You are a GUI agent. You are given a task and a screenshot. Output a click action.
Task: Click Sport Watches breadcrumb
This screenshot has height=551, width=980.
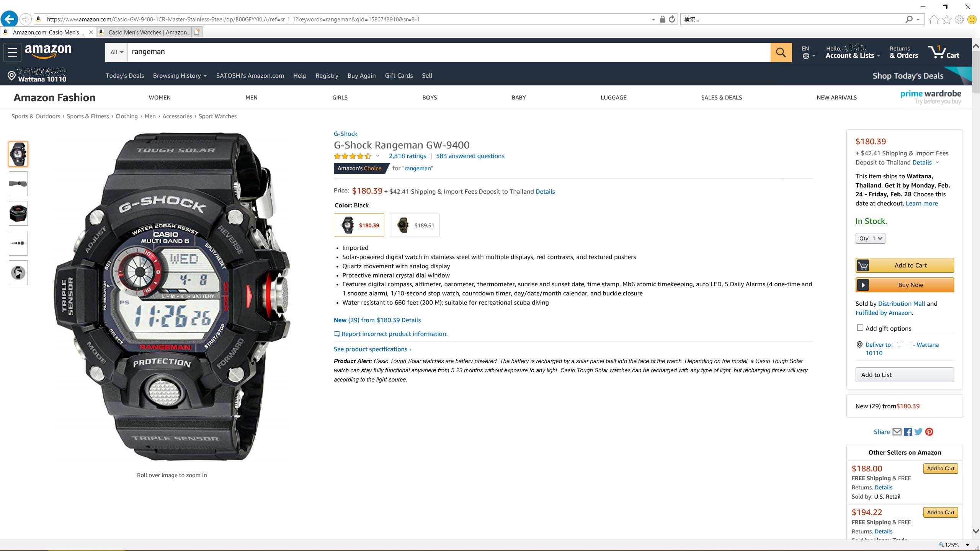click(217, 116)
